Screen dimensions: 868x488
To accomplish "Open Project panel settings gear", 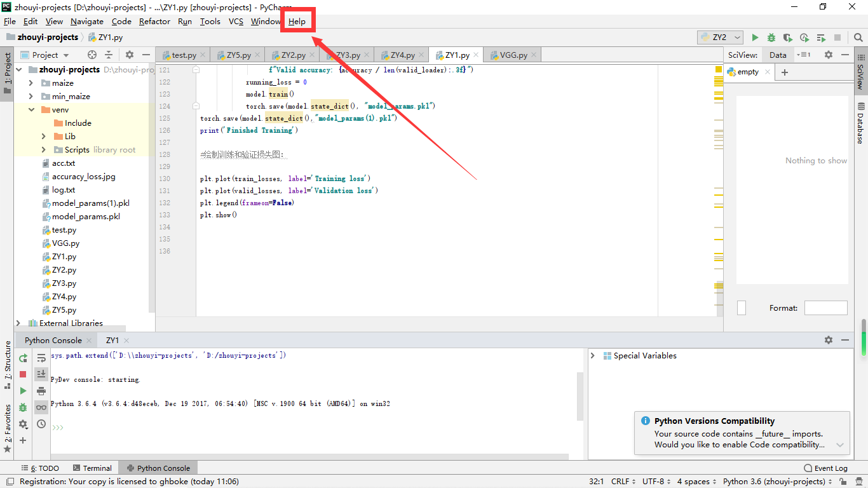I will [130, 55].
